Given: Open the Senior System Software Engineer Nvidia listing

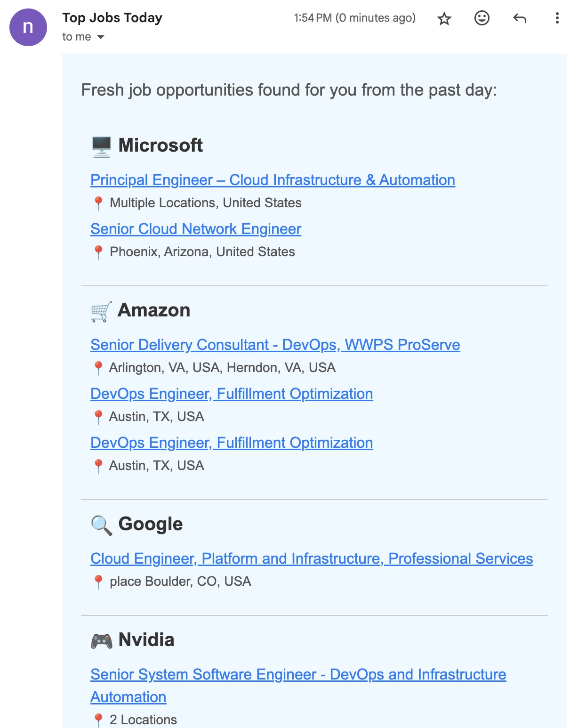Looking at the screenshot, I should tap(298, 675).
